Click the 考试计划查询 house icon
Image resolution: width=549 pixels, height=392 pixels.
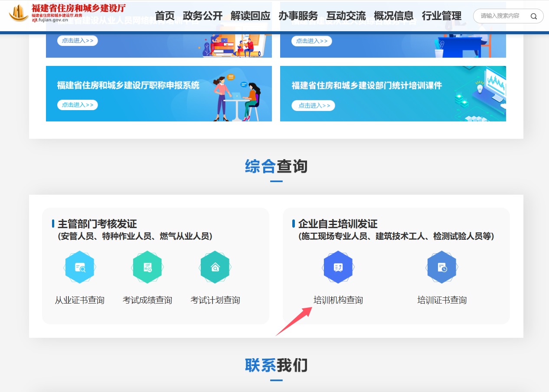coord(215,267)
